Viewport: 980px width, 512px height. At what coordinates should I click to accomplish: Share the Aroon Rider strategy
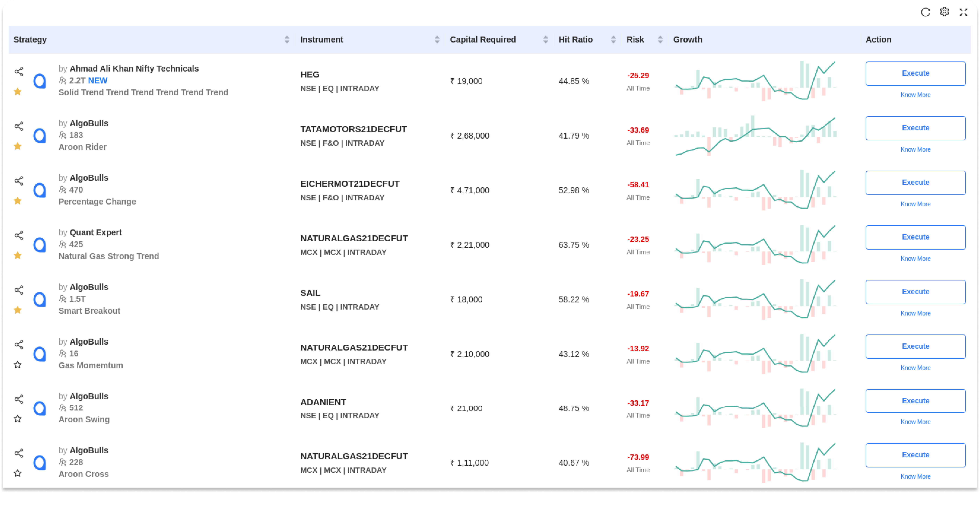tap(19, 126)
